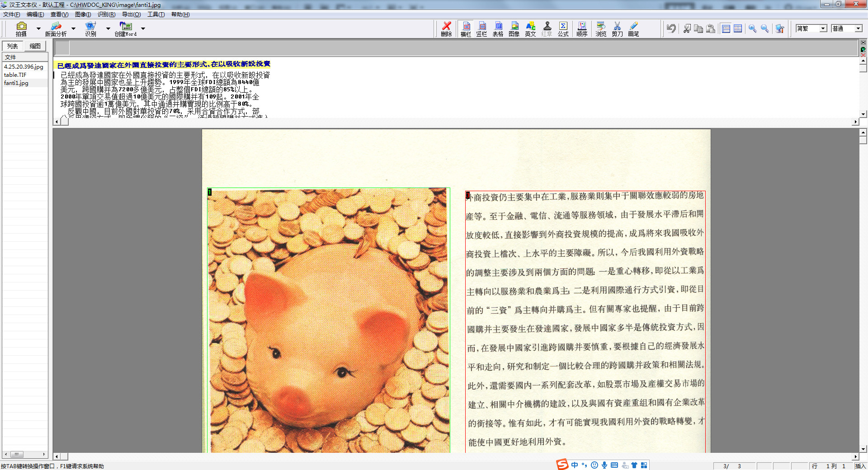
Task: Click the image pane vertical scrollbar down arrow
Action: [863, 449]
